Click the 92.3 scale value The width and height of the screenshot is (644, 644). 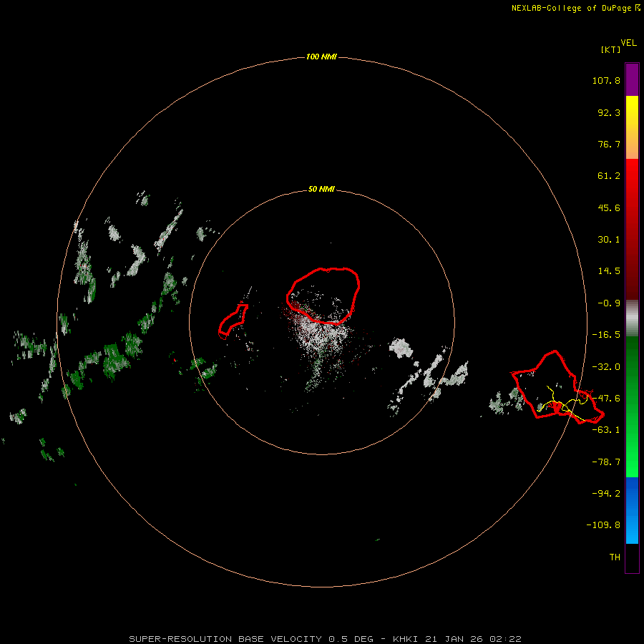click(x=609, y=112)
